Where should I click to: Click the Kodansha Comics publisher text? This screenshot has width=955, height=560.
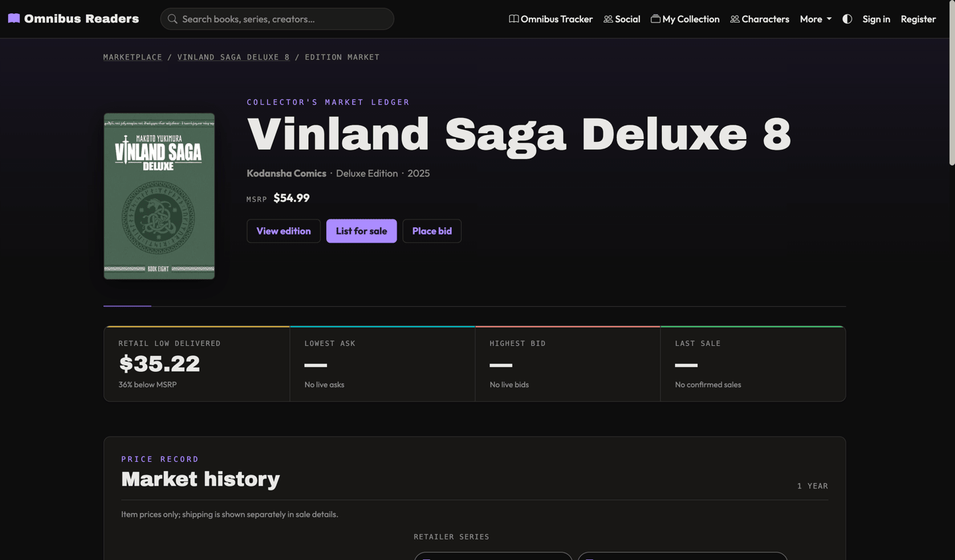pos(286,173)
